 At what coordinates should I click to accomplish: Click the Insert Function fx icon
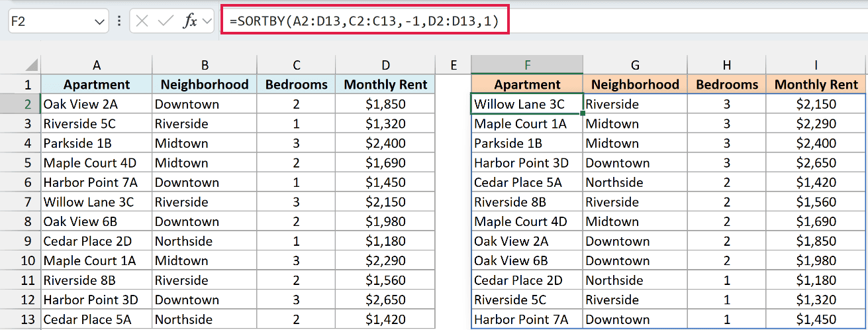(191, 21)
